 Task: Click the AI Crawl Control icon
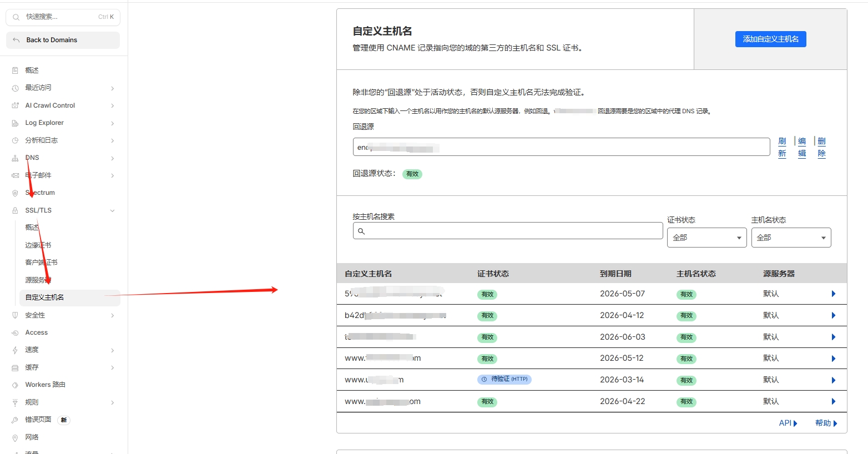[15, 105]
